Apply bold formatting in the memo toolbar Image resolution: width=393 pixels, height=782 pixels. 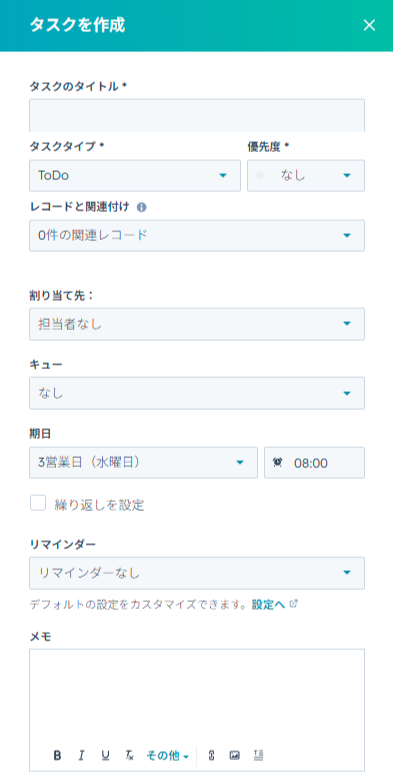57,756
